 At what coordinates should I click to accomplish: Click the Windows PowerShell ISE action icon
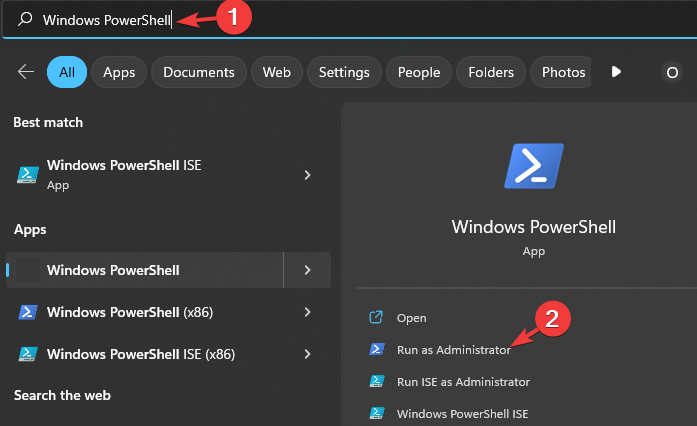coord(377,414)
